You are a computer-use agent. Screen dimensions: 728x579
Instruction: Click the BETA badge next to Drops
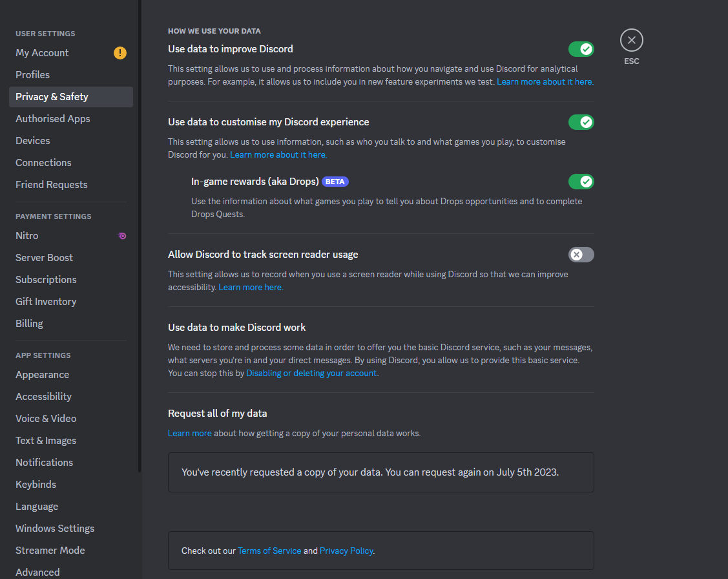tap(335, 182)
